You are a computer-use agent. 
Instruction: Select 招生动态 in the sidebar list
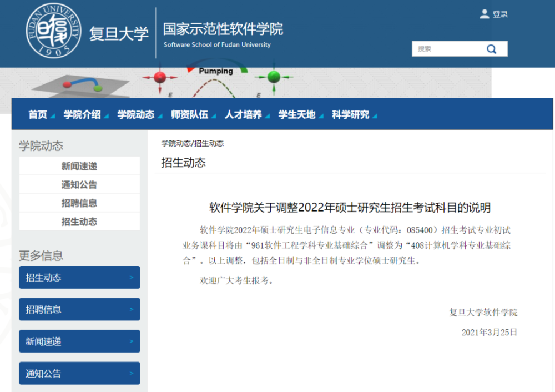[x=79, y=222]
